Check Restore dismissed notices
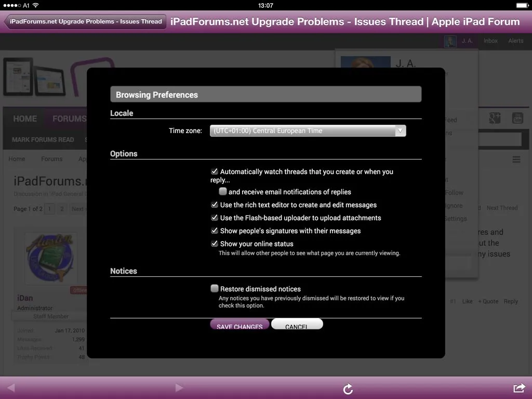 (x=215, y=289)
